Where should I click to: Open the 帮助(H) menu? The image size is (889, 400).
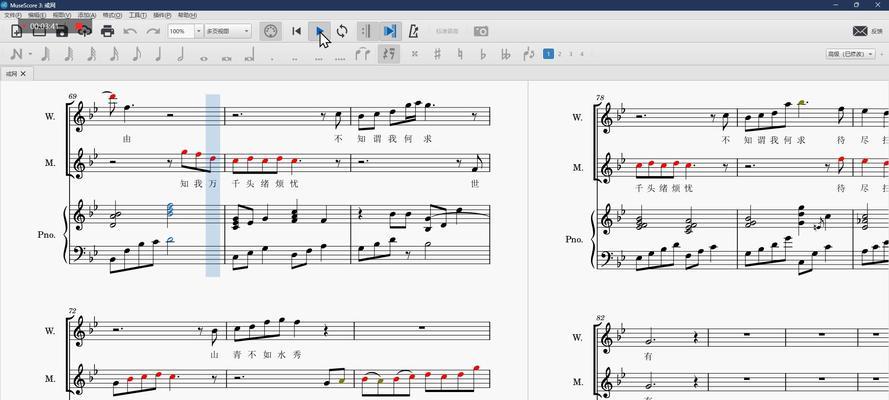pos(187,15)
